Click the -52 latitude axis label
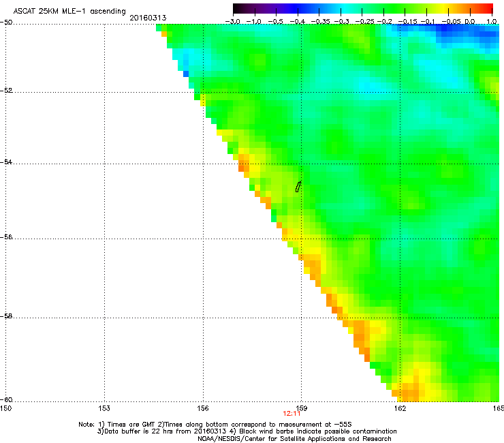The width and height of the screenshot is (504, 443). (6, 91)
